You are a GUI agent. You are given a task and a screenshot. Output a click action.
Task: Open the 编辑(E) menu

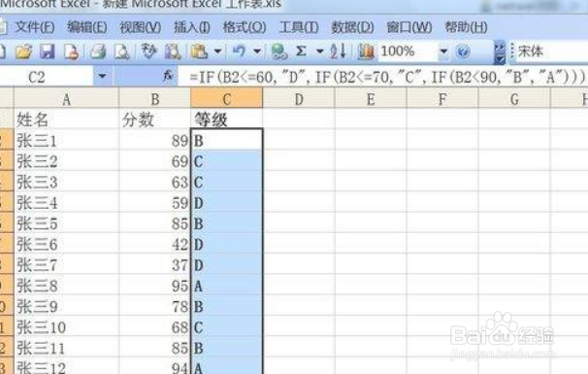pyautogui.click(x=87, y=27)
